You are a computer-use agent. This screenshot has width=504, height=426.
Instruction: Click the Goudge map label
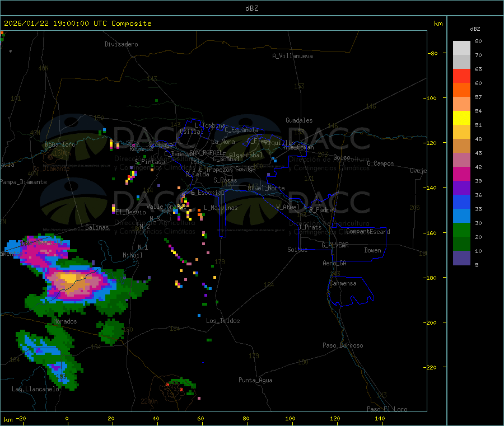click(245, 169)
